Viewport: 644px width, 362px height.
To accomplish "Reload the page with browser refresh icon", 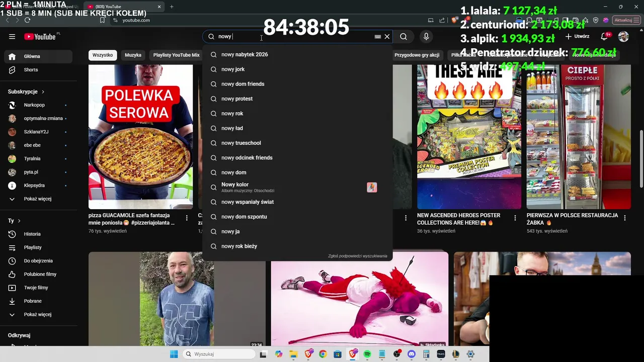I will [27, 20].
